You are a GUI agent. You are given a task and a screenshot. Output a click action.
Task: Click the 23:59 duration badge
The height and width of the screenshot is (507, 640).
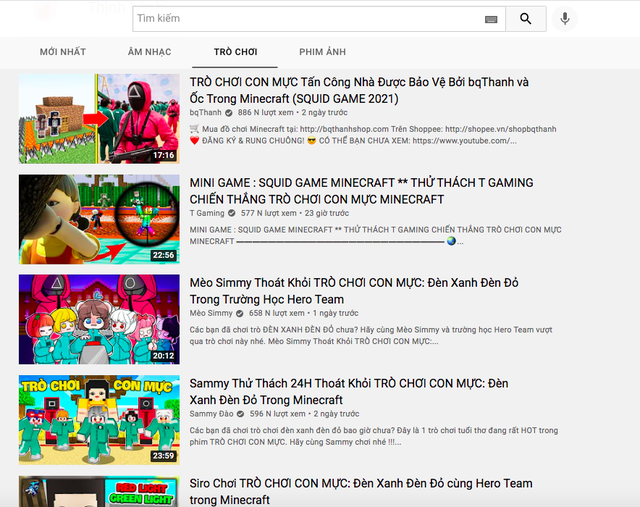[163, 456]
